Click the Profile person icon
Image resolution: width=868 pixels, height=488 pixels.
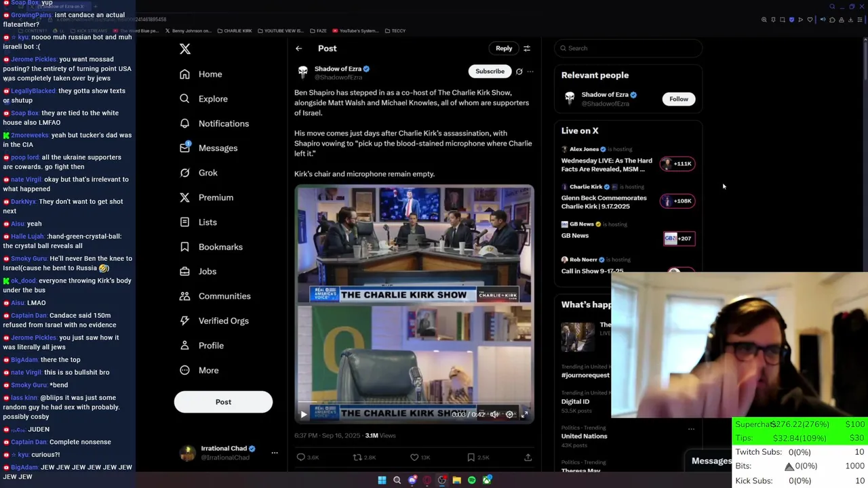tap(184, 346)
